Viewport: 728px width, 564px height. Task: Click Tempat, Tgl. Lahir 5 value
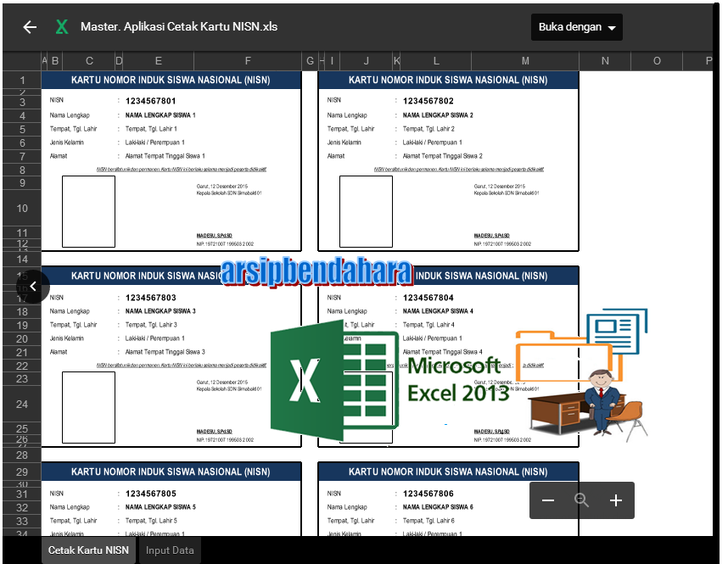point(151,521)
